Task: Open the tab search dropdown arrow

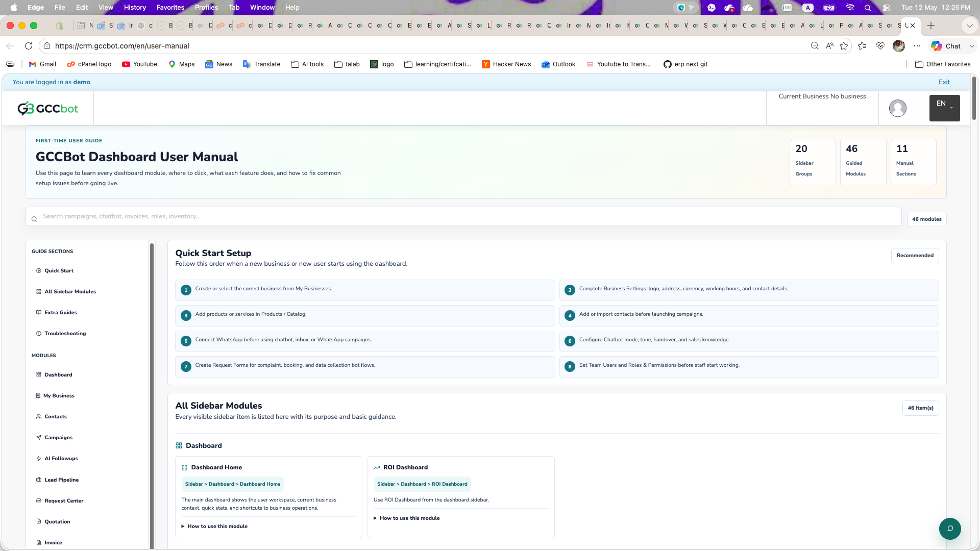Action: click(x=969, y=26)
